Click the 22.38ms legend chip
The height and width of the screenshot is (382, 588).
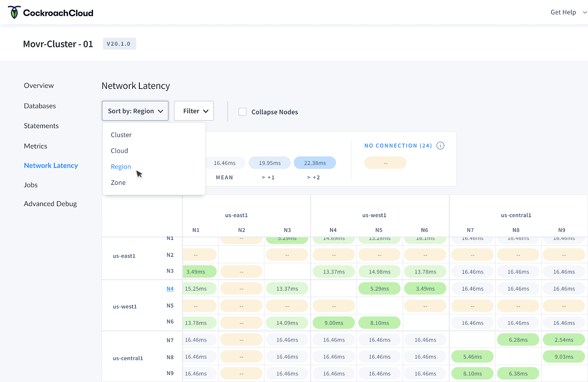(315, 163)
